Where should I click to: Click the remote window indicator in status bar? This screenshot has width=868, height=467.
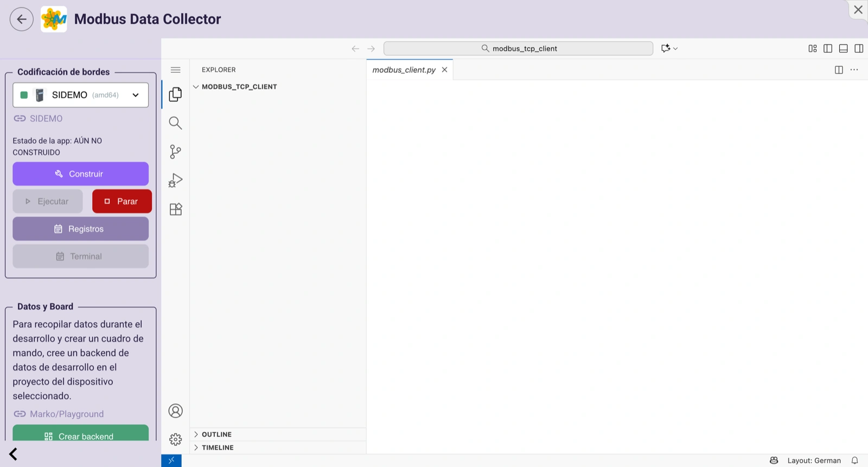point(171,460)
